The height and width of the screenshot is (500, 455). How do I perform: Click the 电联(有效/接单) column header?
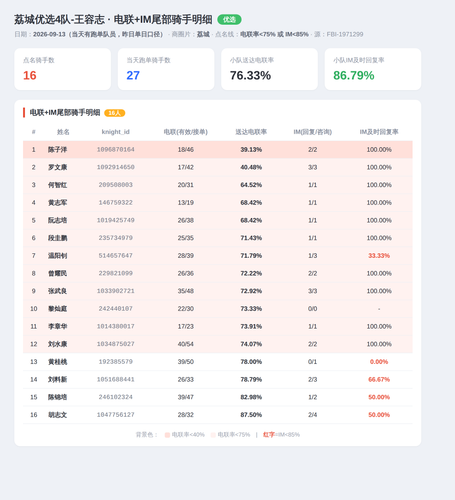pyautogui.click(x=186, y=132)
